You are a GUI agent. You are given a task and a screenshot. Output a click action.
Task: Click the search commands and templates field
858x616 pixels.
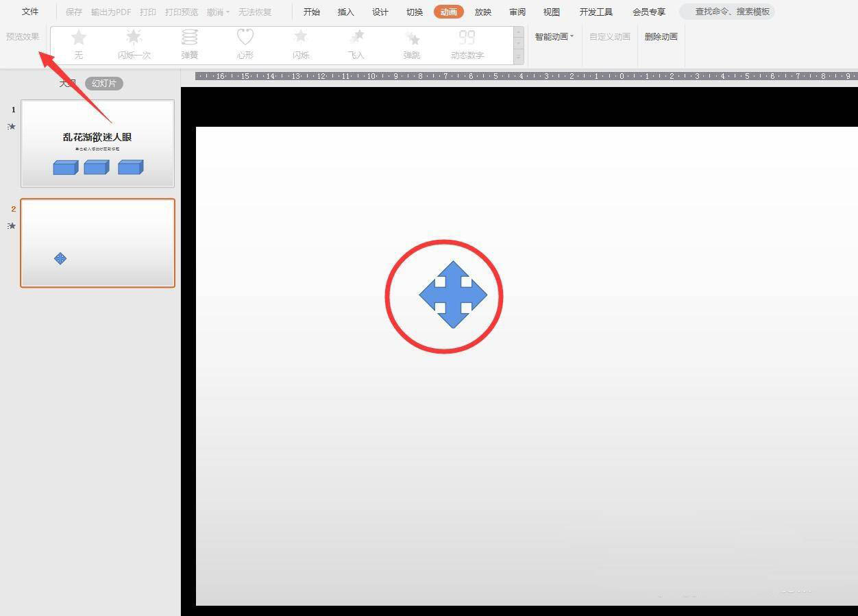[x=732, y=12]
